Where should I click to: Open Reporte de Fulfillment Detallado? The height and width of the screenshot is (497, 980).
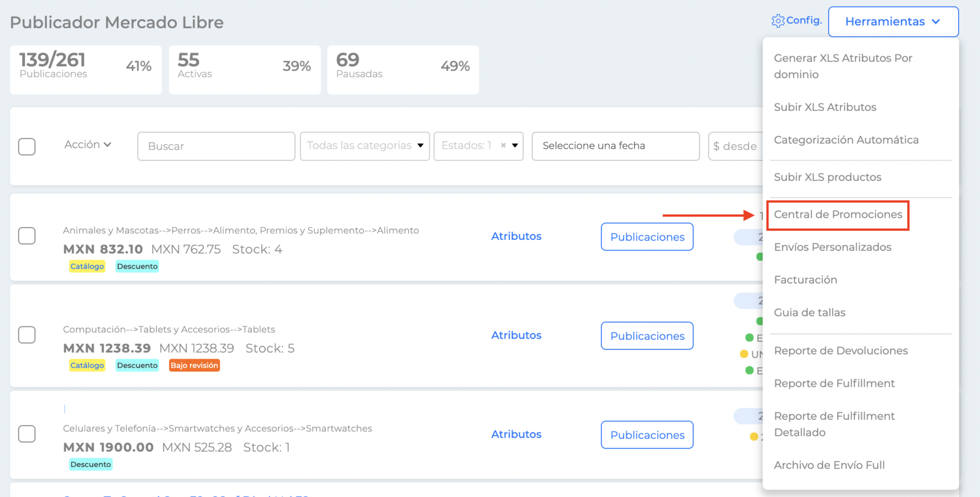(x=834, y=424)
